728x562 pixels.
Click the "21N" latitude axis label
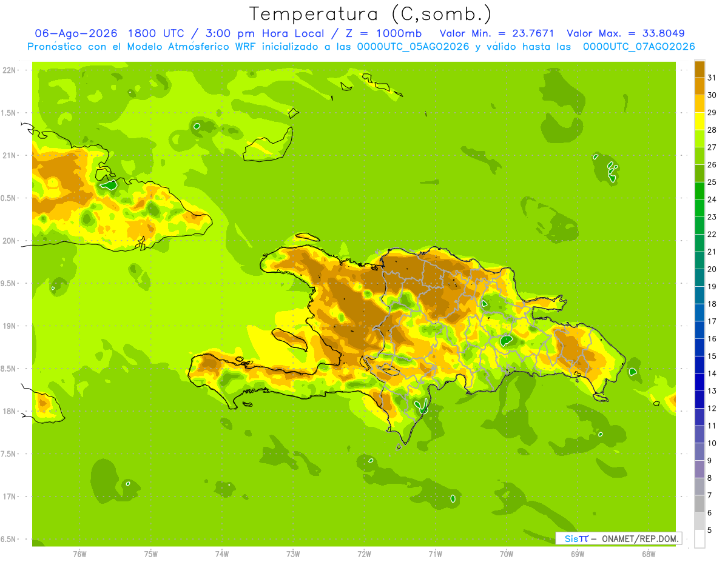pos(10,155)
